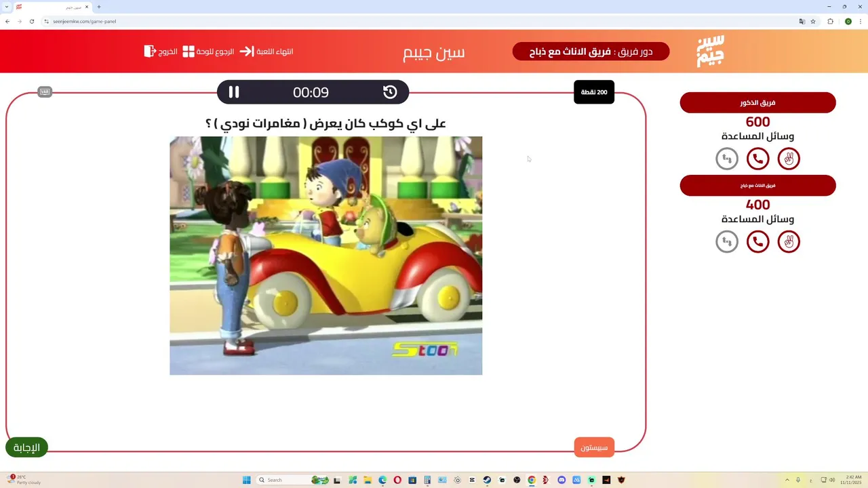The height and width of the screenshot is (488, 868).
Task: Open the Google Translate icon in the address bar
Action: coord(802,21)
